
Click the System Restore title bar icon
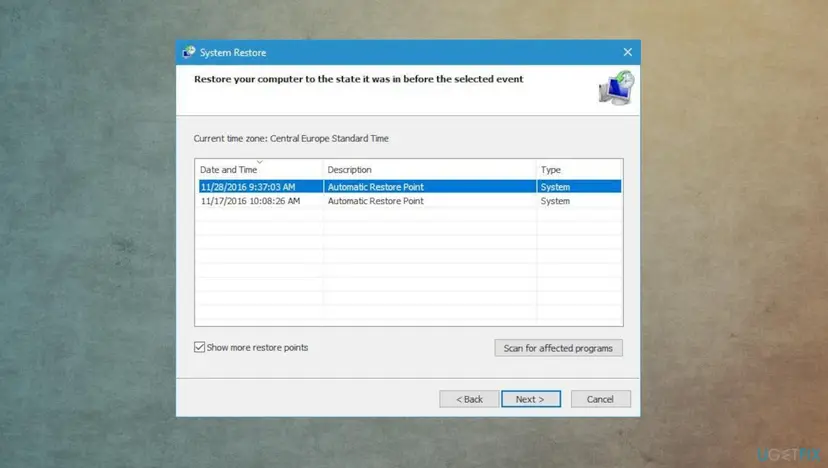coord(189,52)
